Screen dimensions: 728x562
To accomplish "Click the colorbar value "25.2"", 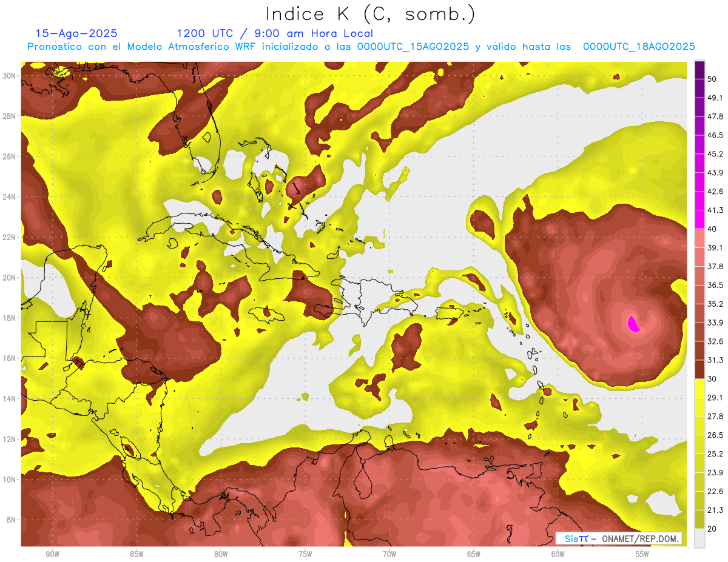I will coord(715,454).
